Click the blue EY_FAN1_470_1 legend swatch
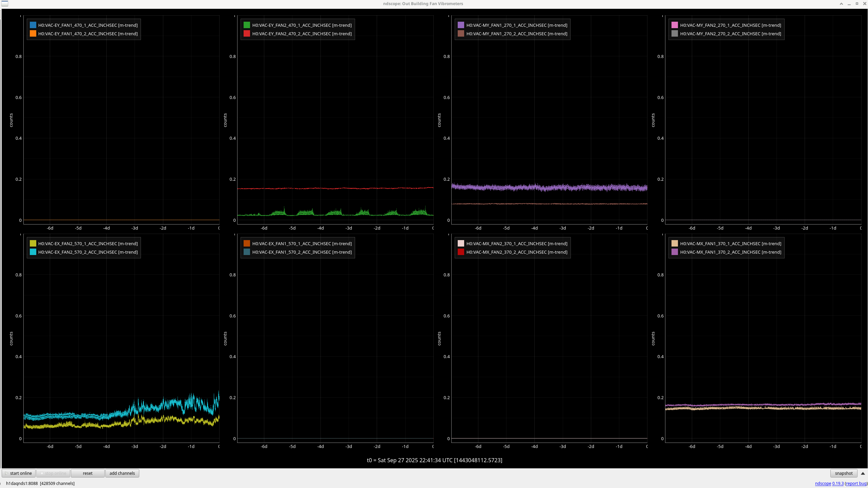The width and height of the screenshot is (868, 488). pyautogui.click(x=33, y=25)
